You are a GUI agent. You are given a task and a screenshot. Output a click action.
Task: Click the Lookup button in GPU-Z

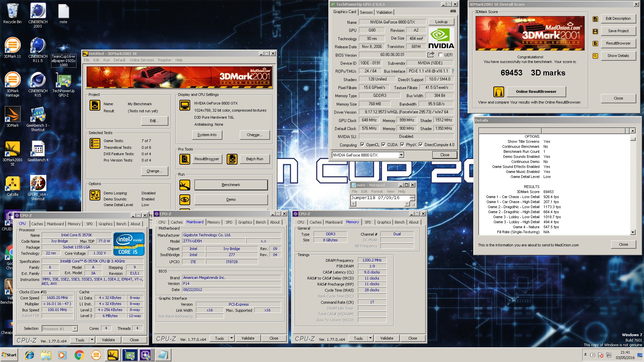tap(441, 22)
